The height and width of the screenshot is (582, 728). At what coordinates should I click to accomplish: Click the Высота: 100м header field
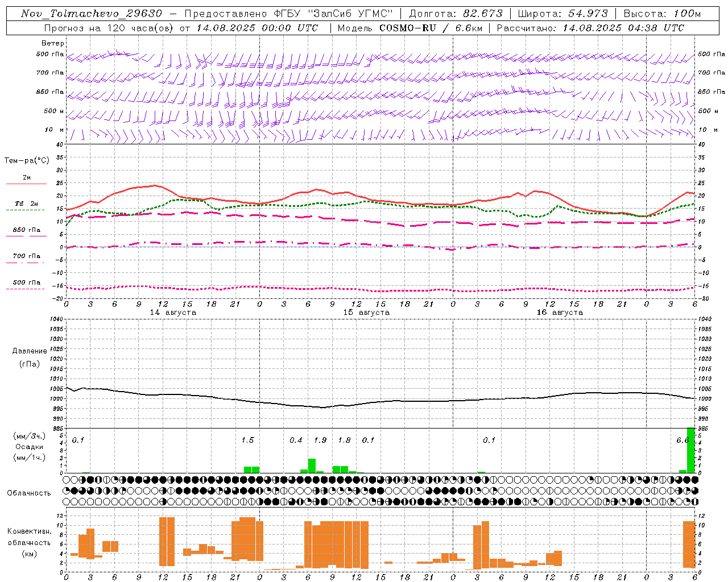pyautogui.click(x=662, y=14)
